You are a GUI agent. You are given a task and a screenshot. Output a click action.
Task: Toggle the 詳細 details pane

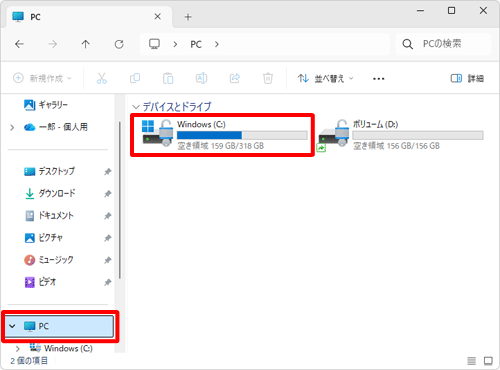click(x=467, y=79)
